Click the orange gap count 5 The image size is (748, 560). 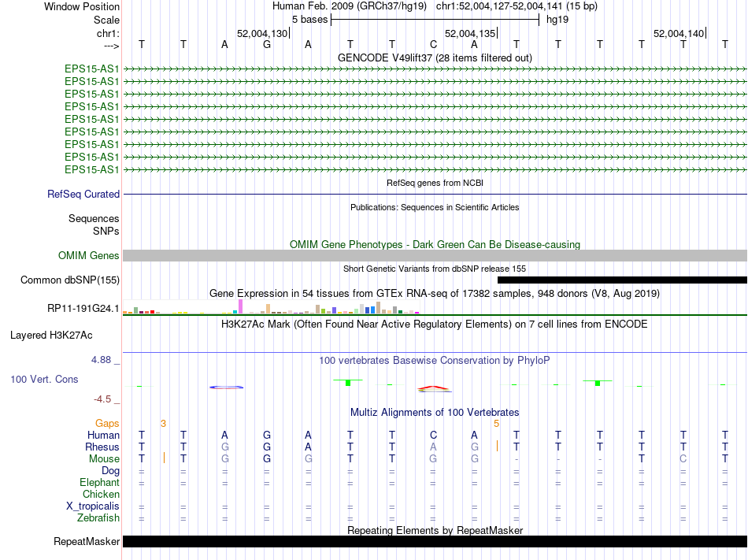496,424
